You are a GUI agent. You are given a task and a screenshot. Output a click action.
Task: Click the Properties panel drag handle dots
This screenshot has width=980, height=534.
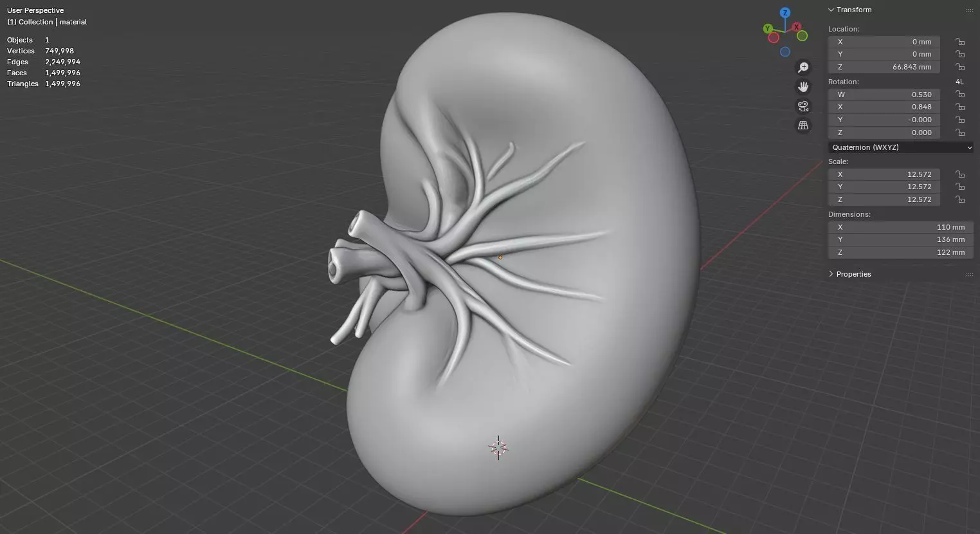click(x=970, y=275)
